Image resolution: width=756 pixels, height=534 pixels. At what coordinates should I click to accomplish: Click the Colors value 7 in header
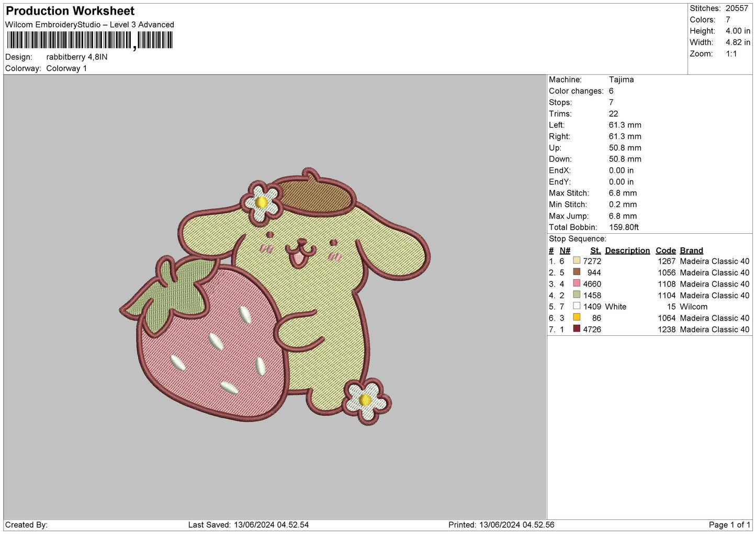coord(728,20)
